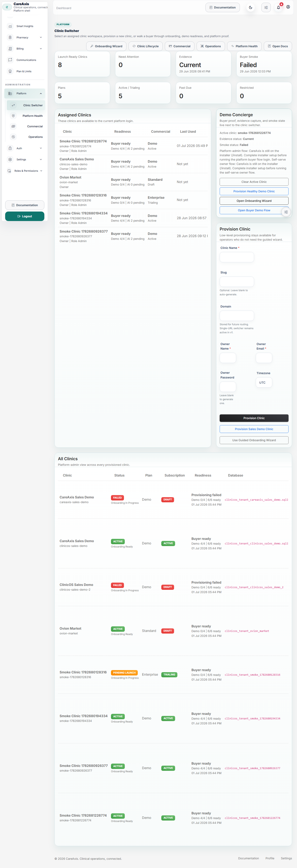Viewport: 297px width, 868px height.
Task: Expand the Billing menu chevron
Action: pos(41,49)
